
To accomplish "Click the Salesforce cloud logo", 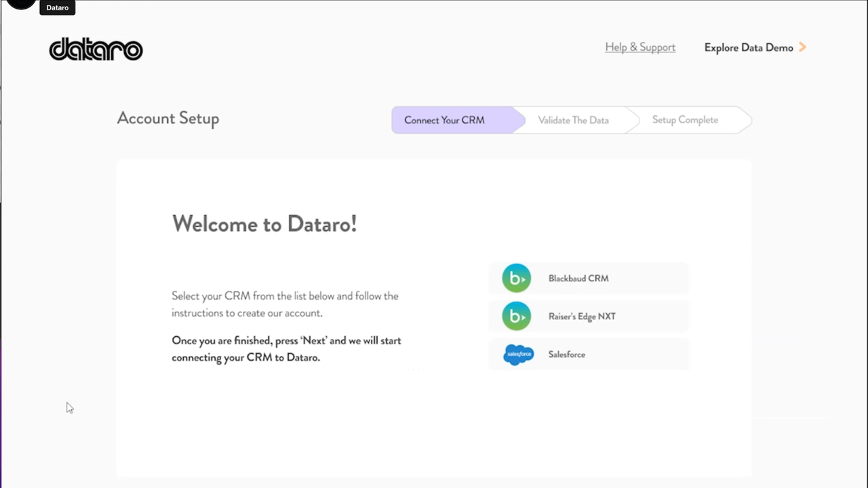I will (519, 354).
